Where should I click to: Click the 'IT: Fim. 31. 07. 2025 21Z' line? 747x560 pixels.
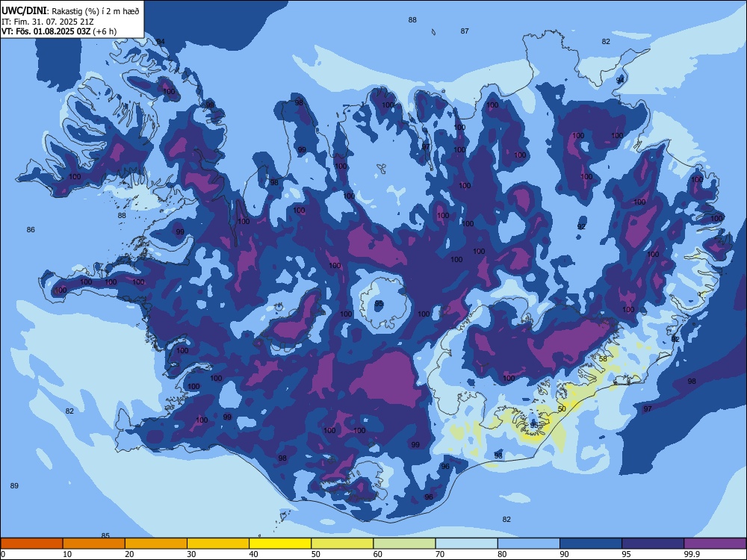(x=48, y=22)
